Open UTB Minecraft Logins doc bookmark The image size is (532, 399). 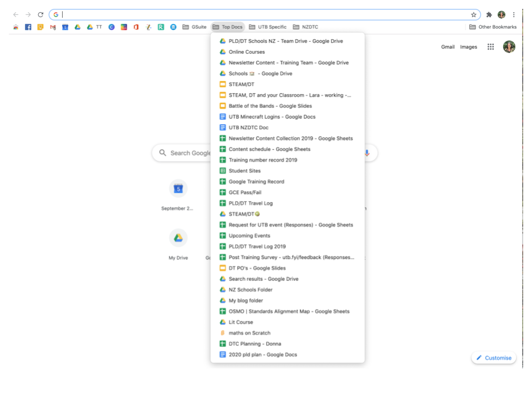click(x=288, y=117)
